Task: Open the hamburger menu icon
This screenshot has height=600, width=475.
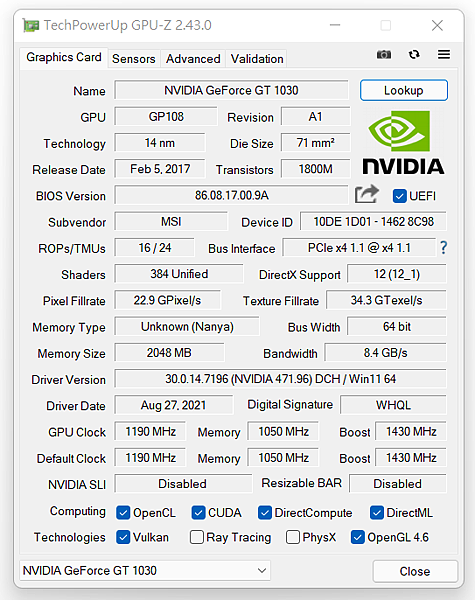Action: (444, 54)
